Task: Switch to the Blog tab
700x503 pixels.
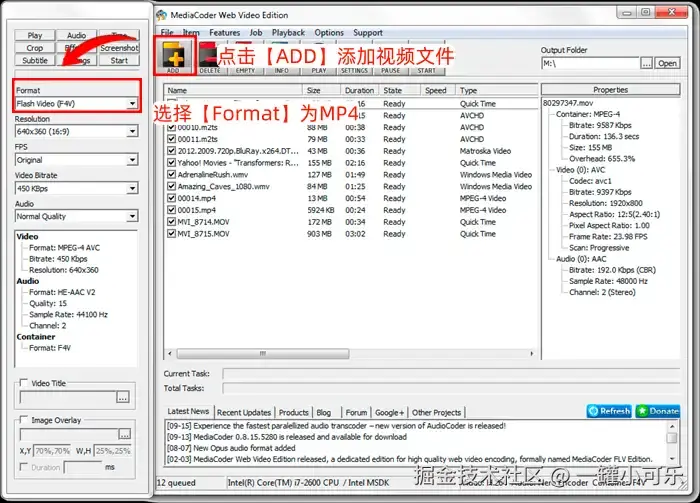Action: coord(324,412)
